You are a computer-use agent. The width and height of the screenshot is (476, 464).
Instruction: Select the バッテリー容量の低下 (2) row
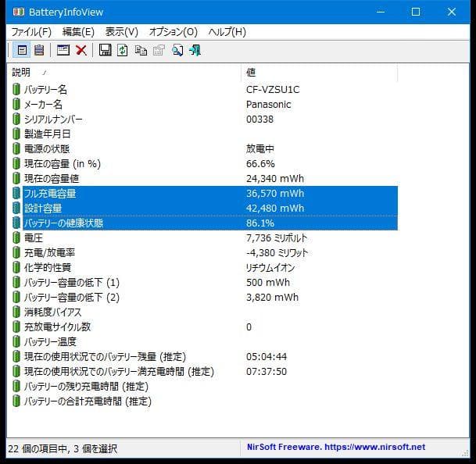point(206,298)
